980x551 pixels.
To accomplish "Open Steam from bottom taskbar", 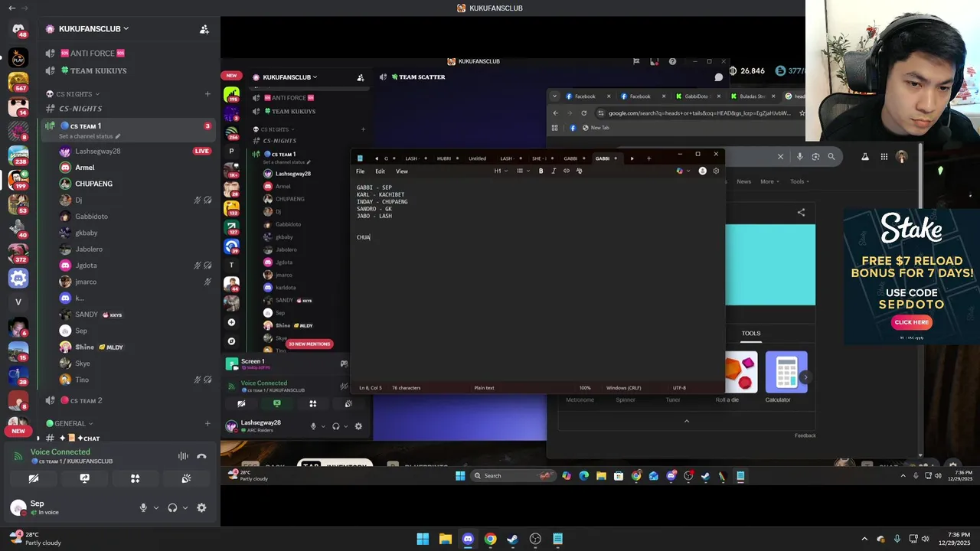I will (512, 539).
